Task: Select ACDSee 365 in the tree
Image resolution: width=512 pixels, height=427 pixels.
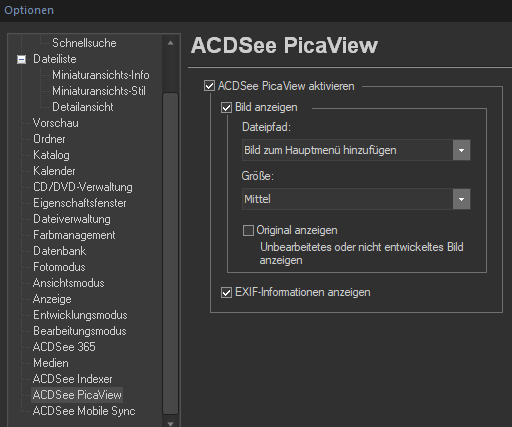Action: (x=64, y=347)
